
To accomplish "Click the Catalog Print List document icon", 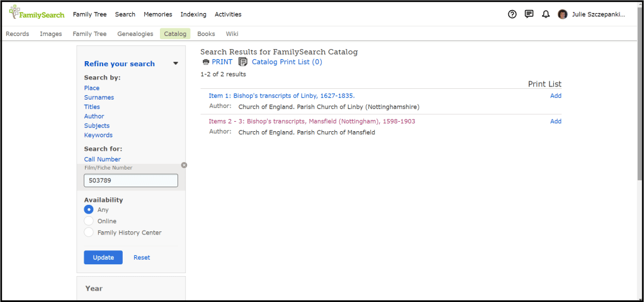I will [x=243, y=62].
